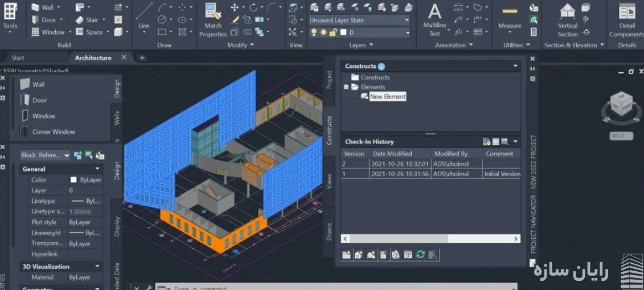The height and width of the screenshot is (290, 644).
Task: Toggle the layer lightbulb on/off icon
Action: coord(313,32)
